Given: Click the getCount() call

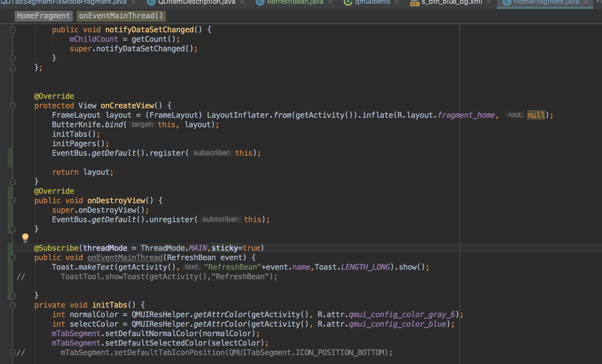Looking at the screenshot, I should coord(154,39).
